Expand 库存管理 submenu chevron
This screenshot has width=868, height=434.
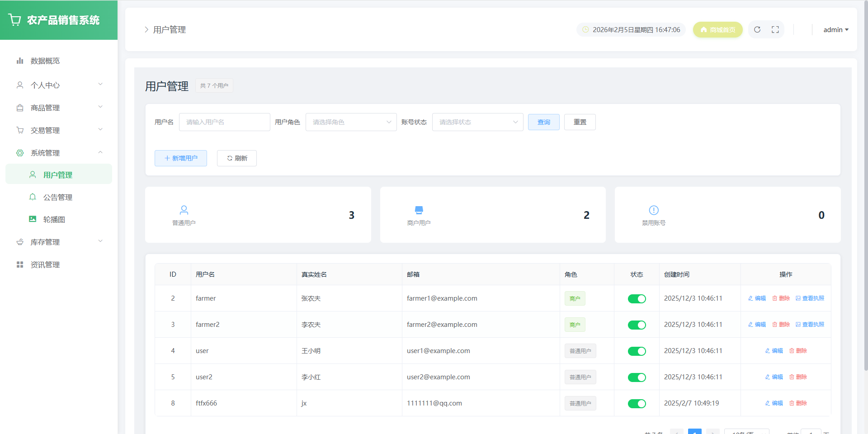(x=100, y=241)
